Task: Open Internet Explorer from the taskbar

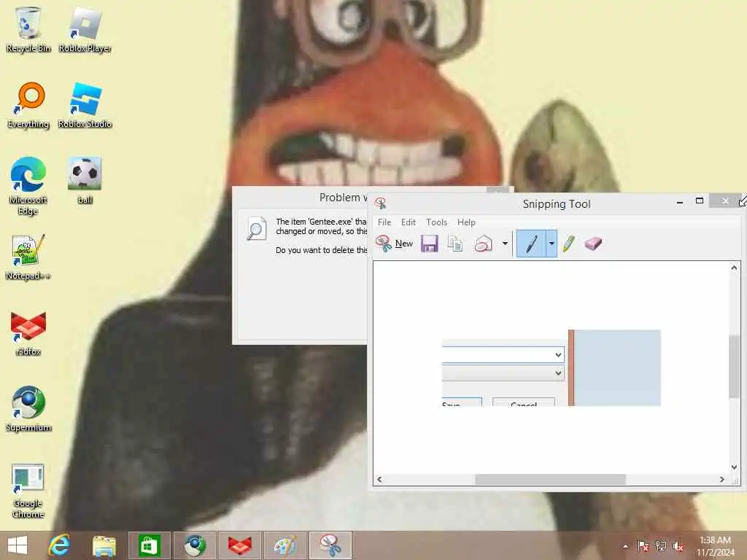Action: pos(59,545)
